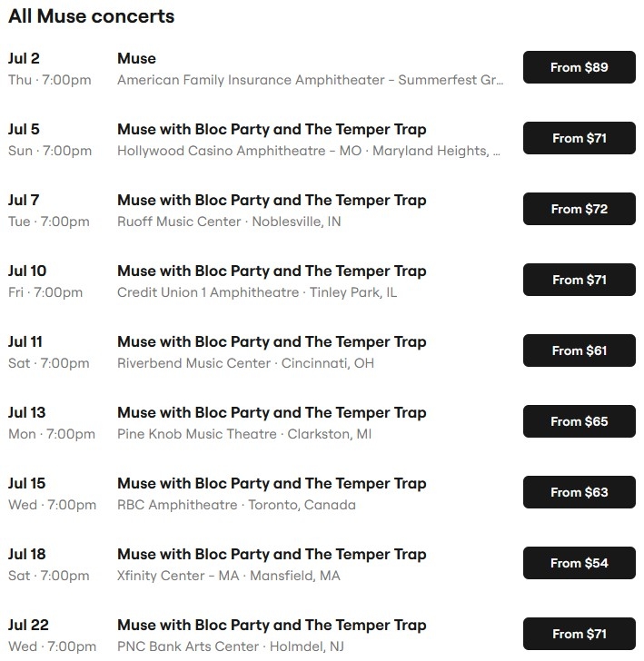644x661 pixels.
Task: Select the From $54 Mansfield ticket button
Action: pyautogui.click(x=579, y=563)
